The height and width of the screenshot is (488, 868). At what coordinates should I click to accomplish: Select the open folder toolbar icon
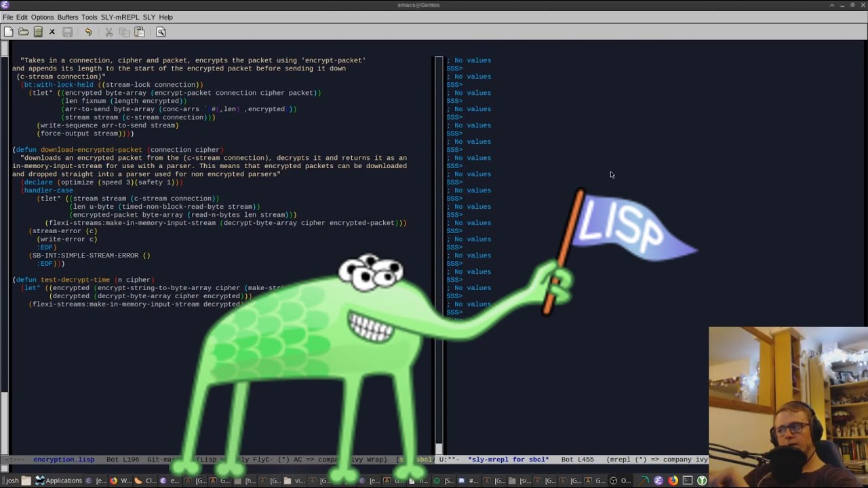(23, 32)
